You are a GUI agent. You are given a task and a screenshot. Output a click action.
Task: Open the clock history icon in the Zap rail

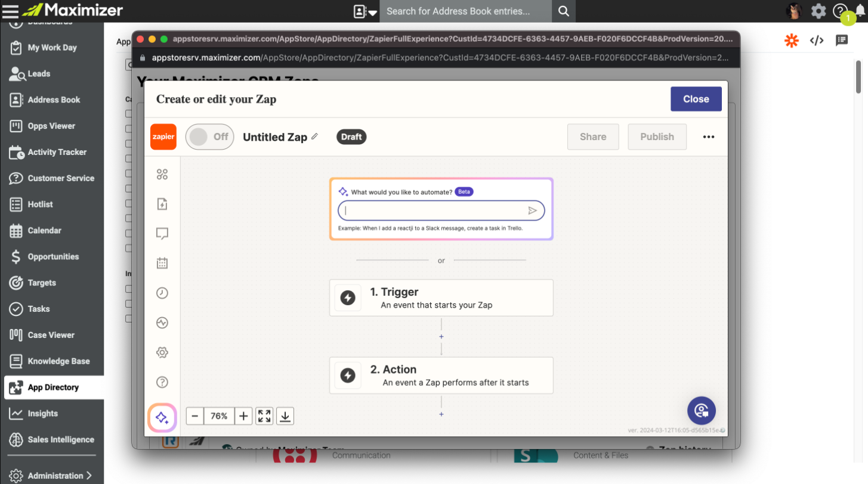coord(162,293)
